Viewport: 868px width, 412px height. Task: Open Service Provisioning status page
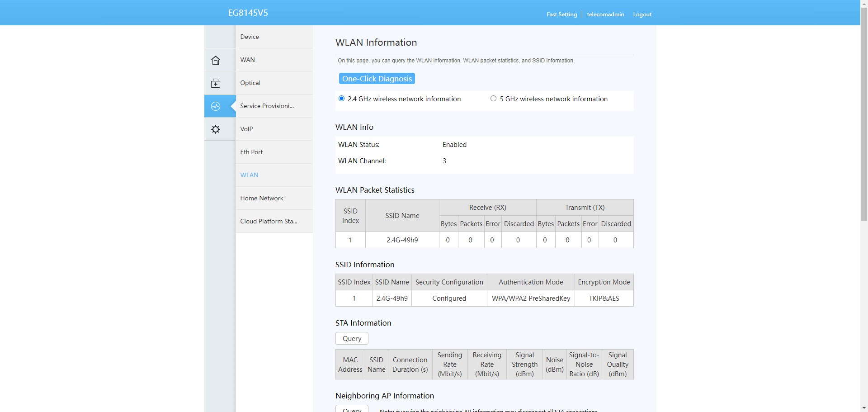click(x=267, y=106)
